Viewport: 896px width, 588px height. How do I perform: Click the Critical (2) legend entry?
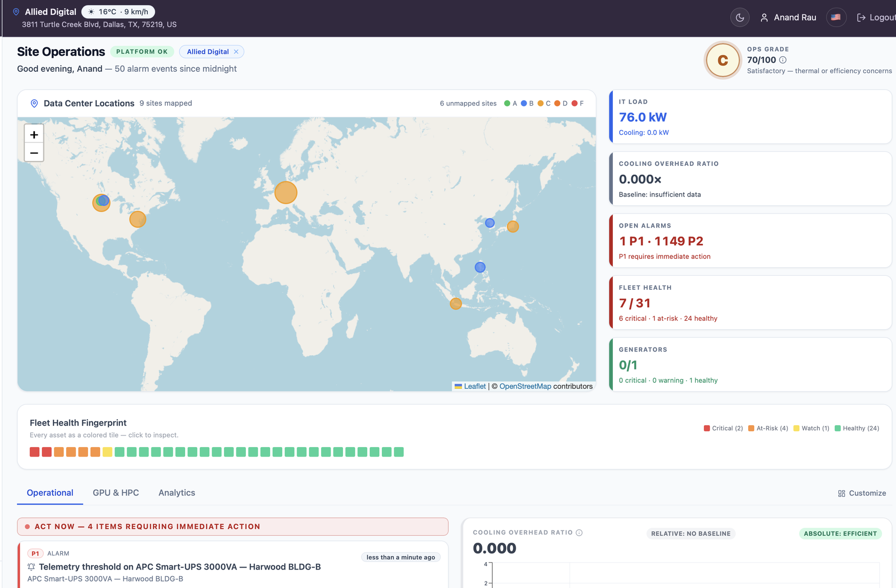tap(723, 428)
